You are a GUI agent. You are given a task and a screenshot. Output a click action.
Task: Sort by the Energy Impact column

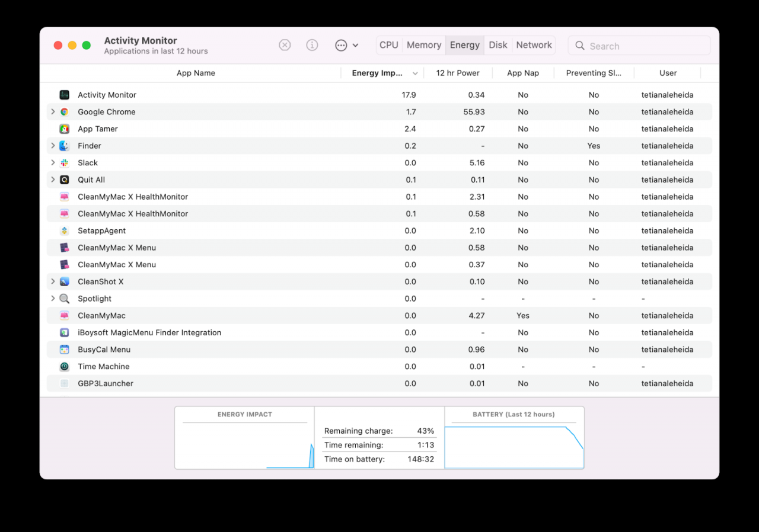(x=377, y=73)
